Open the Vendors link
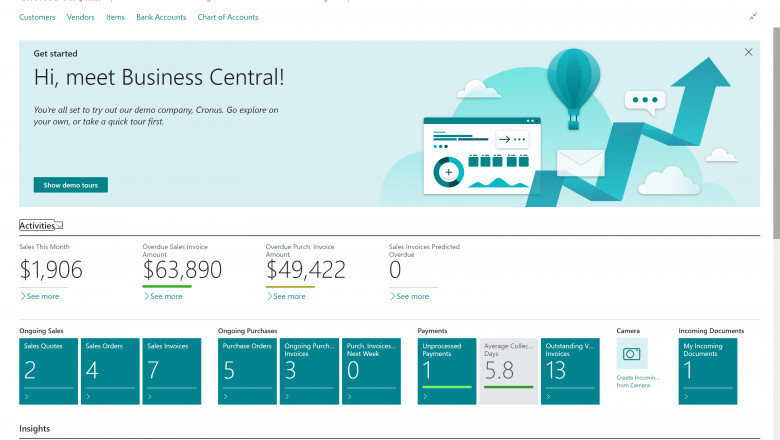The image size is (780, 440). coord(81,17)
